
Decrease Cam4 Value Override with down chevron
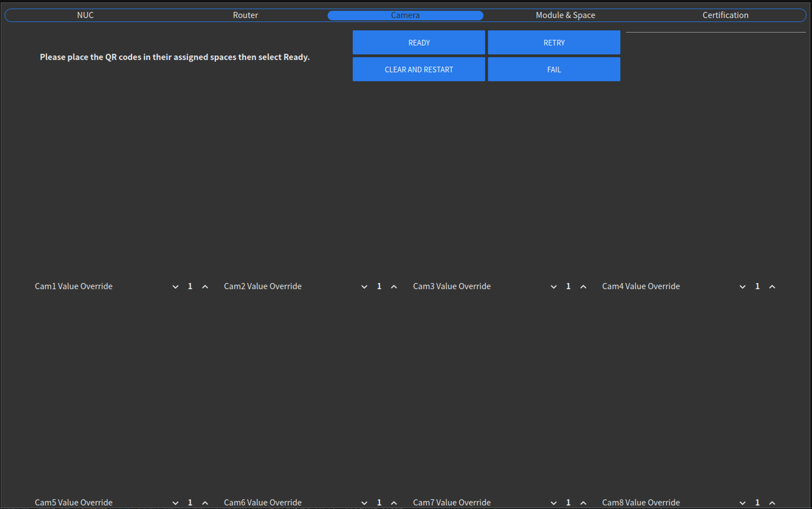(x=742, y=287)
